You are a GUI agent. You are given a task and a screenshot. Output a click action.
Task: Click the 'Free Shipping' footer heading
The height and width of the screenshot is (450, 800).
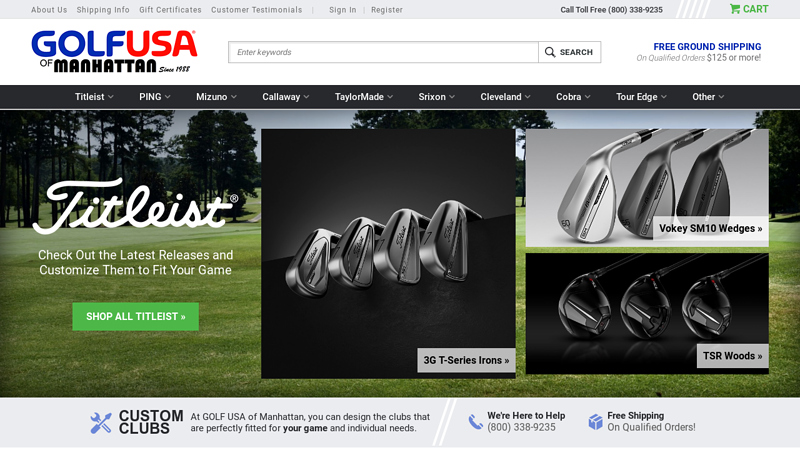(x=636, y=416)
